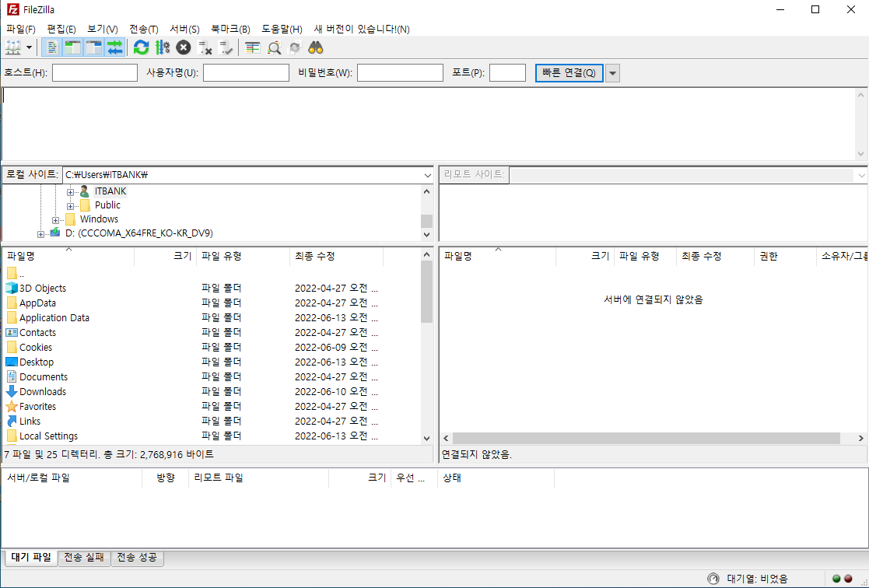The image size is (869, 588).
Task: Click the Desktop monitor icon in file list
Action: pyautogui.click(x=12, y=362)
